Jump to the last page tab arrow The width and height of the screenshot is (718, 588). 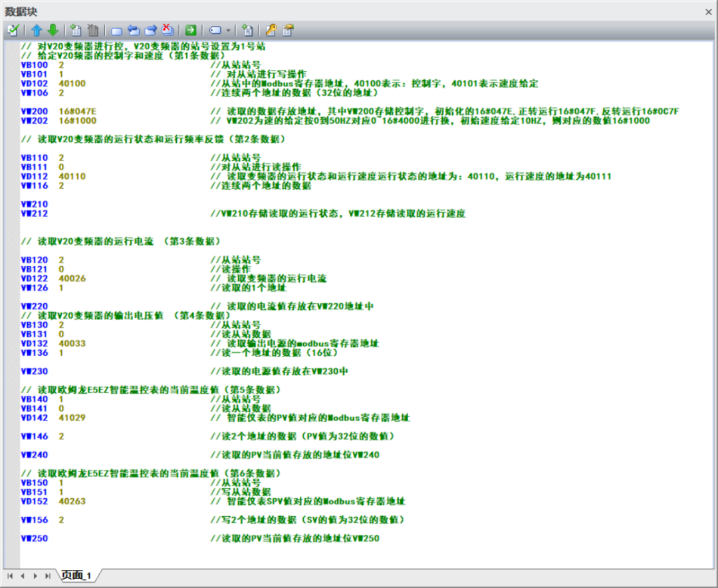click(x=47, y=575)
